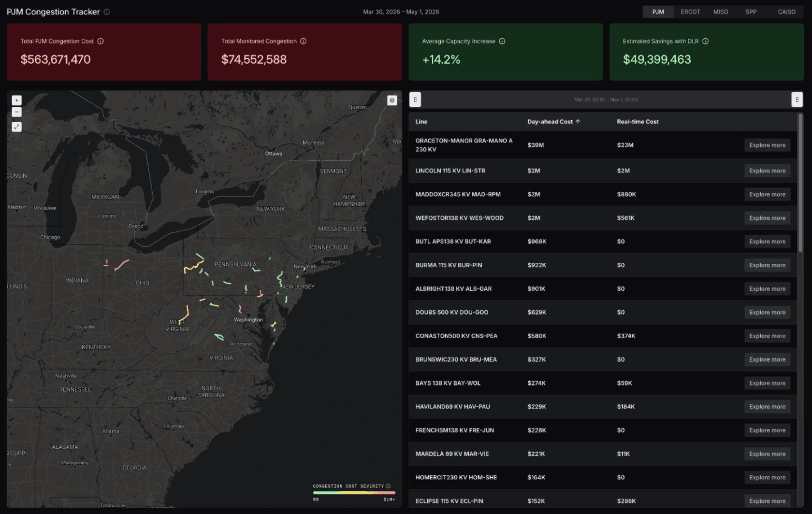Click right drag handle of time range bar
812x514 pixels.
click(797, 100)
